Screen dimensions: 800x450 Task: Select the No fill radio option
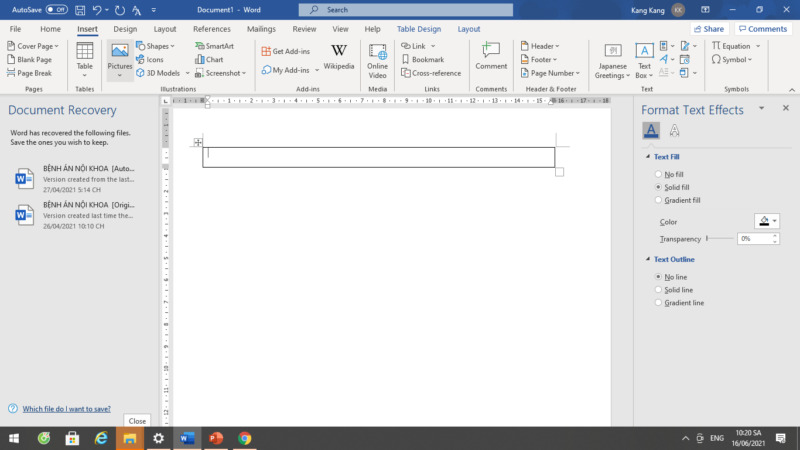coord(658,174)
